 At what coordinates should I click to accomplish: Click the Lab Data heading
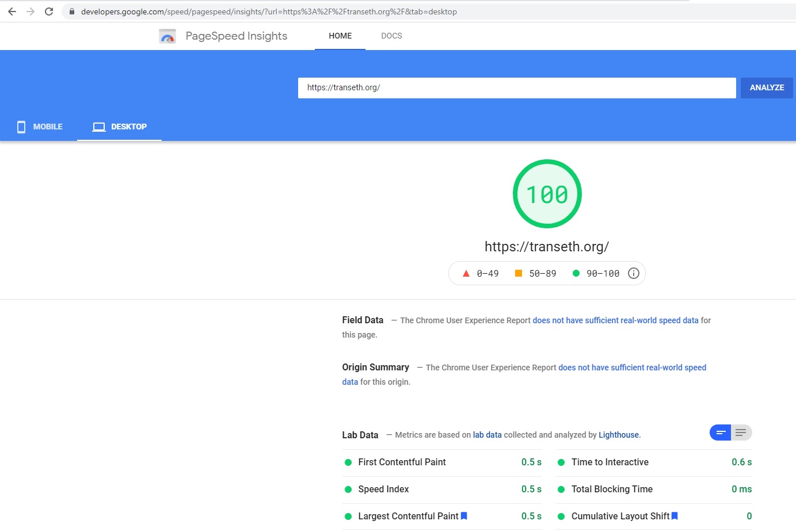pyautogui.click(x=360, y=435)
